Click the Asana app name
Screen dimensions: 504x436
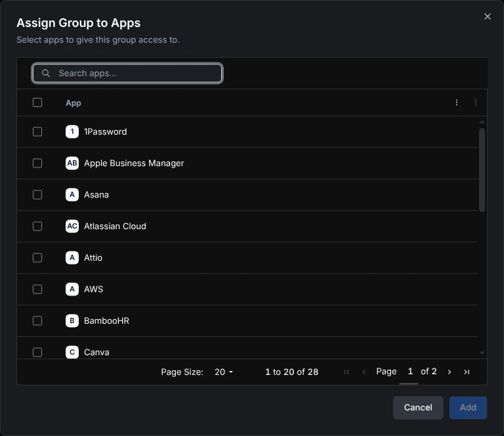pyautogui.click(x=96, y=194)
